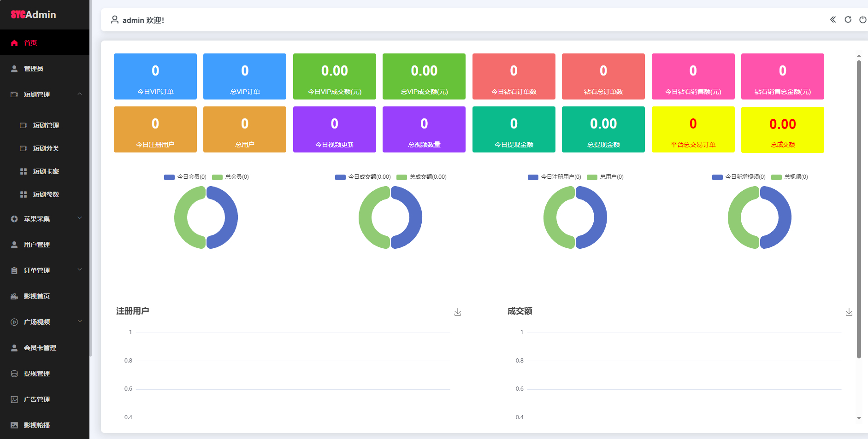Open the 短剧分类 submenu item
This screenshot has width=868, height=439.
click(x=46, y=148)
